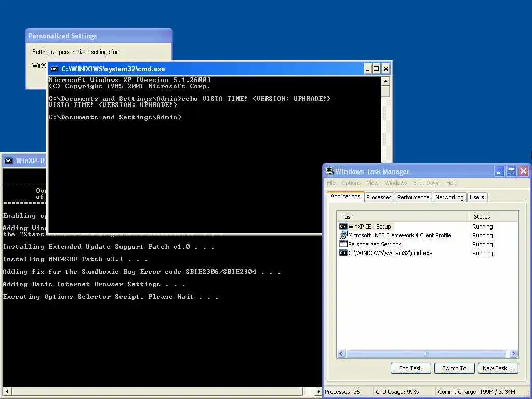Close the Windows Task Manager window
Screen dimensions: 532x399
[x=524, y=171]
